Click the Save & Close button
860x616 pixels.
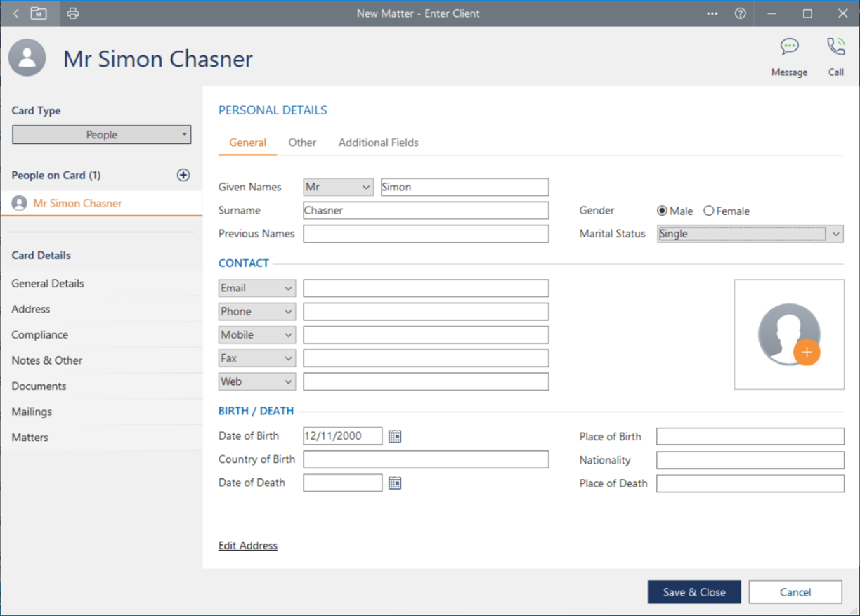click(x=693, y=592)
